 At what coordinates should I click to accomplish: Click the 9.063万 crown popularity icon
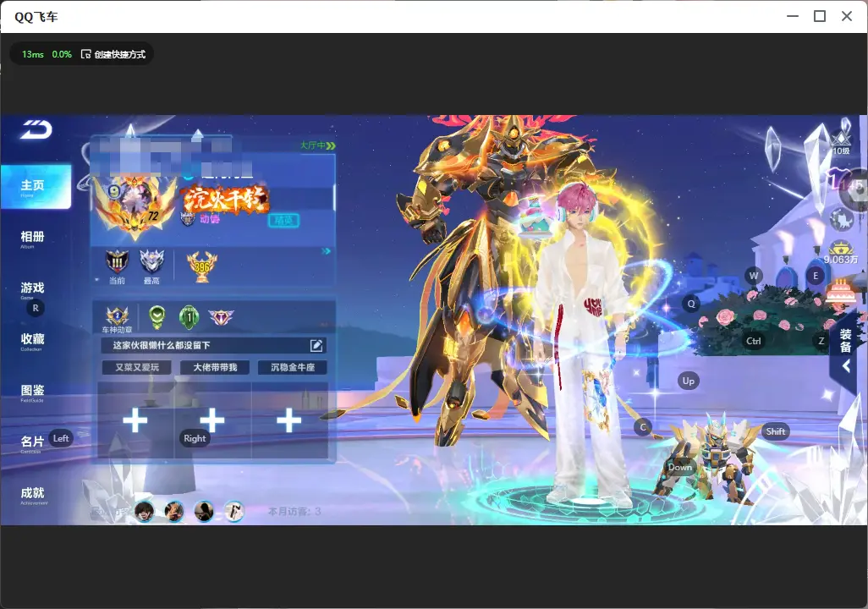tap(841, 254)
